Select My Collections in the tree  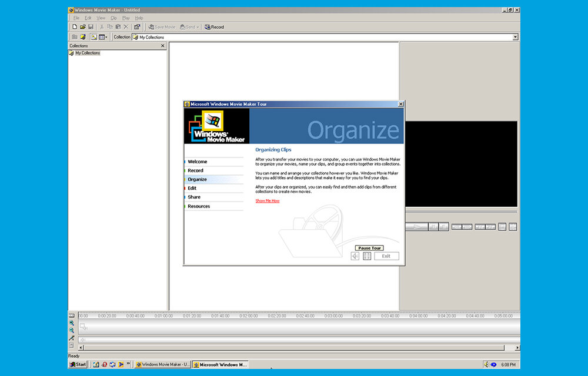point(88,53)
